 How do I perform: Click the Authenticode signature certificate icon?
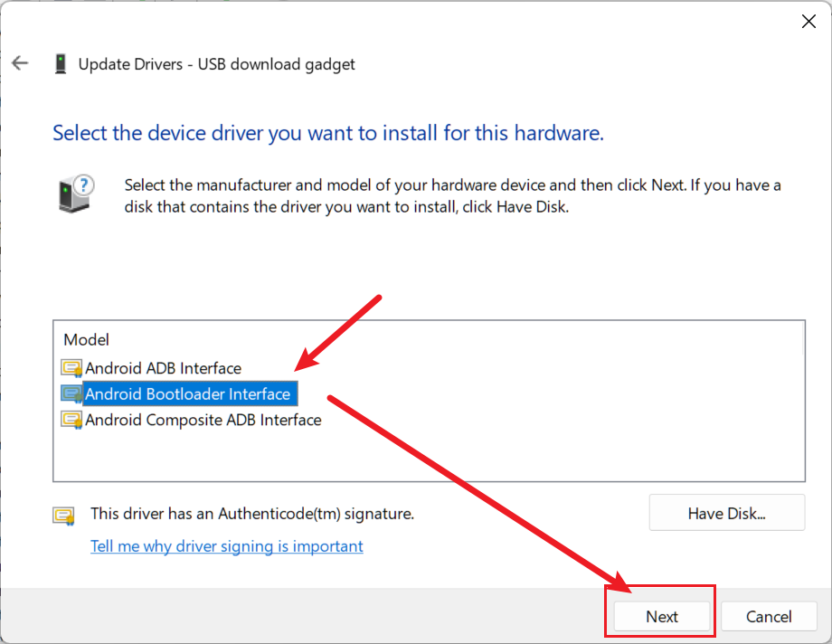(63, 516)
